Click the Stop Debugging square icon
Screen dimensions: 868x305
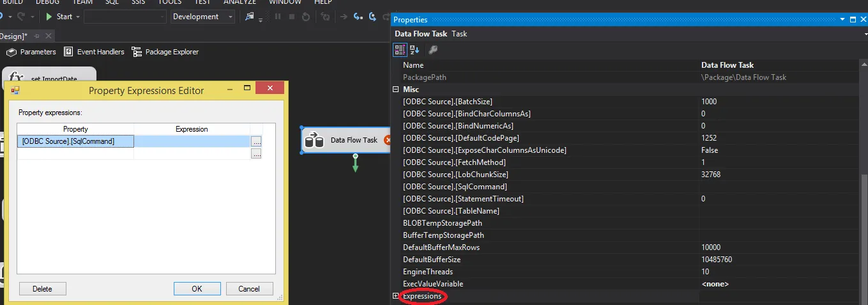292,17
